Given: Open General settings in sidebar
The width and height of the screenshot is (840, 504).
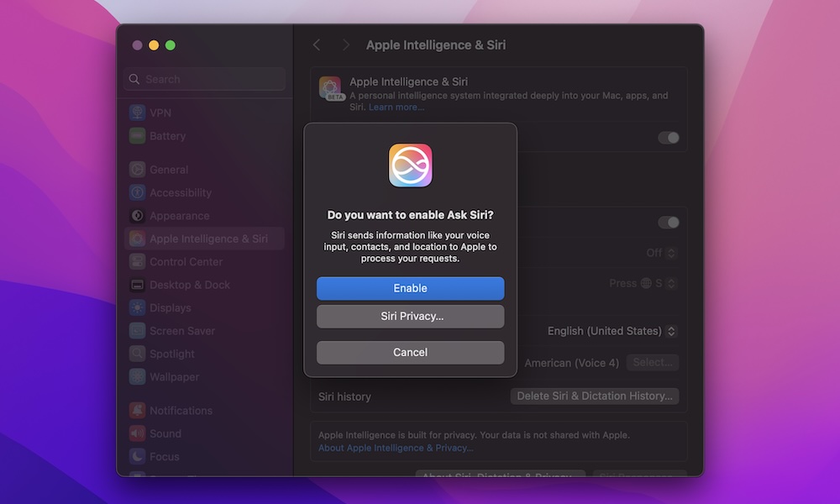Looking at the screenshot, I should click(168, 170).
